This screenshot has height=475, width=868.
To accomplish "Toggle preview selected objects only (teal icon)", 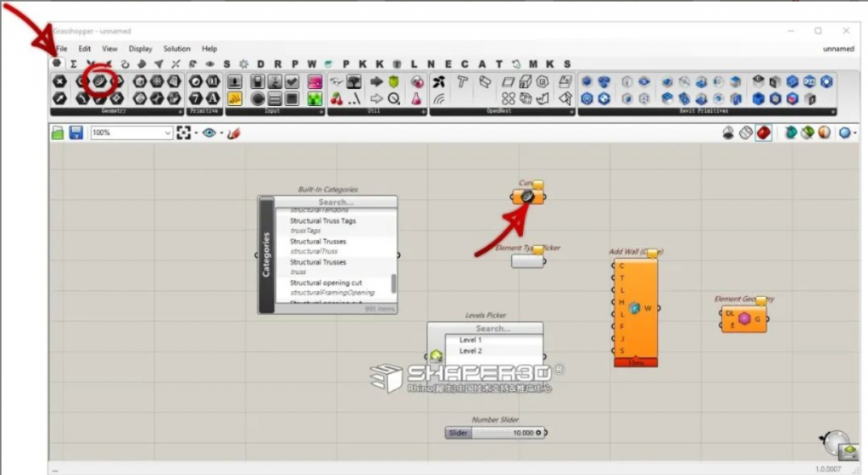I will [791, 133].
